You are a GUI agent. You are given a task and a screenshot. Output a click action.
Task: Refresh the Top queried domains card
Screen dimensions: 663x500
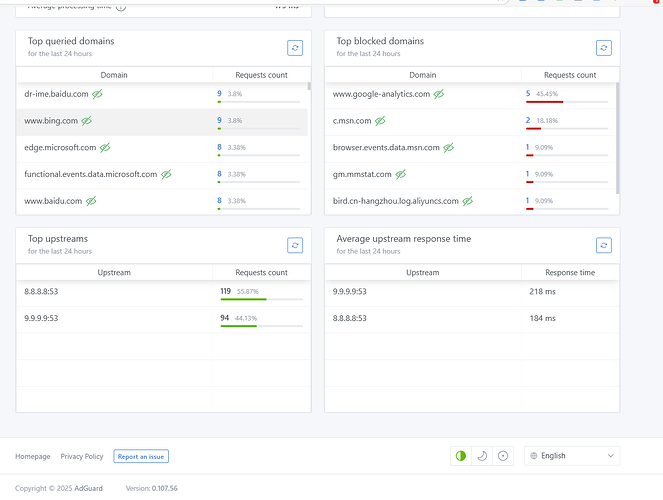(x=295, y=48)
